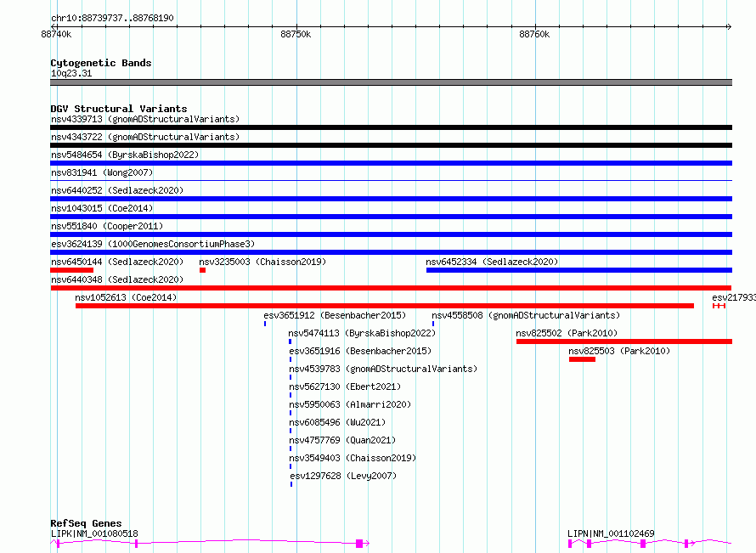Screen dimensions: 756x553
Task: Open the LIPN|NM_001102469 gene label
Action: point(611,533)
